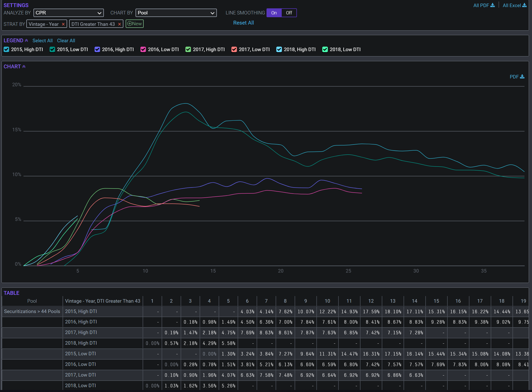Download chart using PDF icon
Screen dimensions: 532x392
(522, 77)
